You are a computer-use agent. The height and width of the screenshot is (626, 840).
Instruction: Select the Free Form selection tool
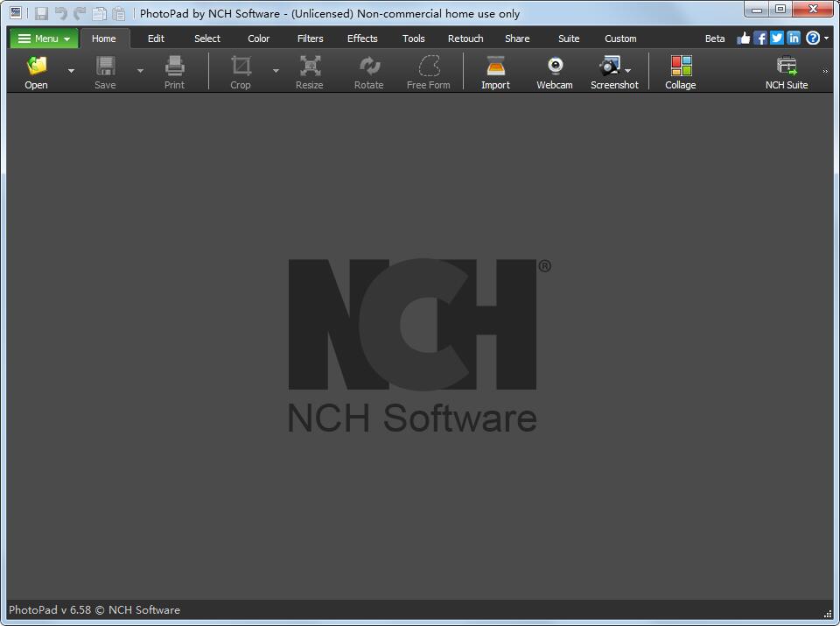point(429,73)
